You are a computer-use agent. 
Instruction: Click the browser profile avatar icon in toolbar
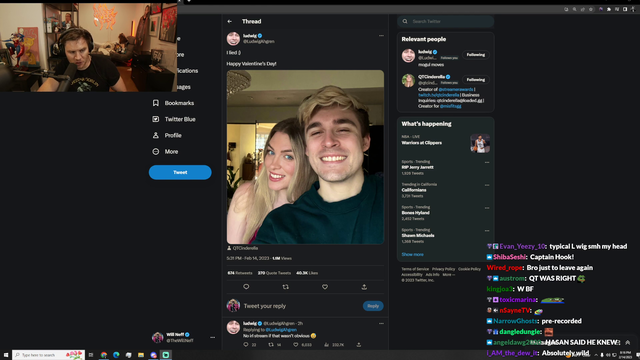(x=633, y=9)
